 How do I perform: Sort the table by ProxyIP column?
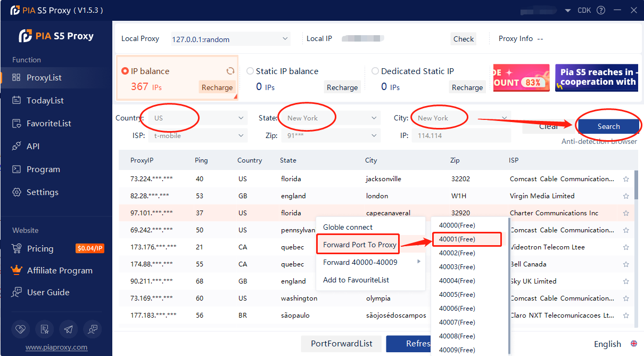click(x=142, y=160)
